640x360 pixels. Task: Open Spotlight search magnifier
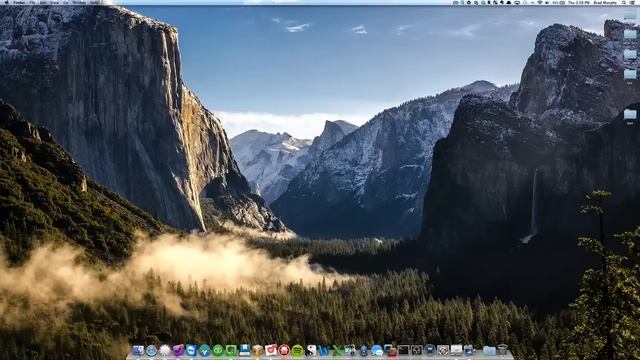[x=624, y=2]
